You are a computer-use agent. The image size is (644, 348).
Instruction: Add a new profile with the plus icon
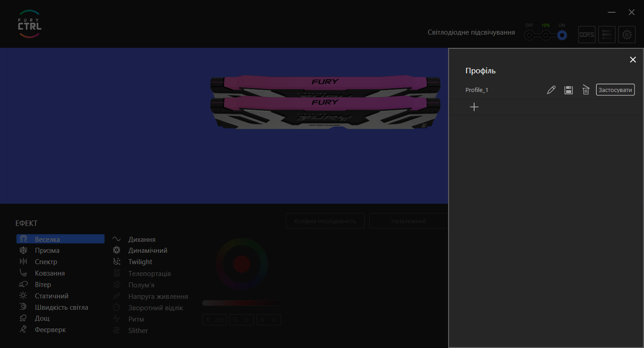coord(474,107)
